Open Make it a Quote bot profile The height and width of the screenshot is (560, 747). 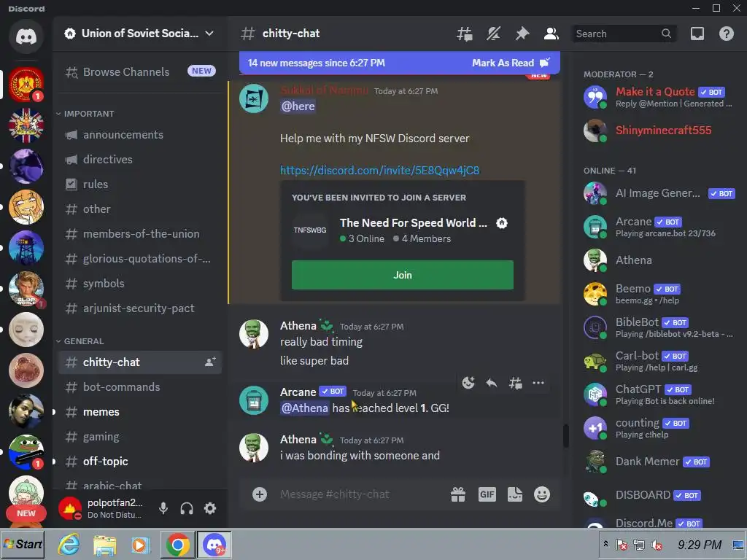659,97
